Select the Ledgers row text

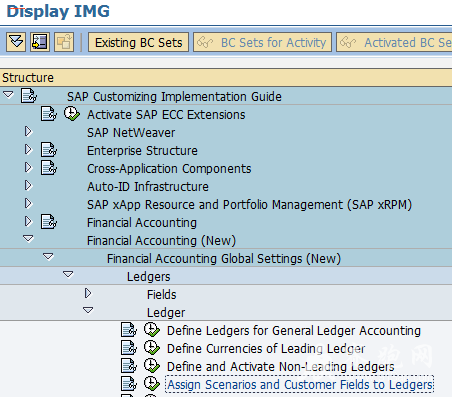pyautogui.click(x=148, y=277)
